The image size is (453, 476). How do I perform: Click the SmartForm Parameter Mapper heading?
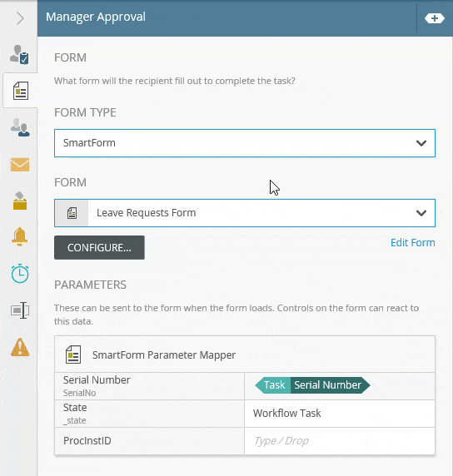[x=164, y=355]
